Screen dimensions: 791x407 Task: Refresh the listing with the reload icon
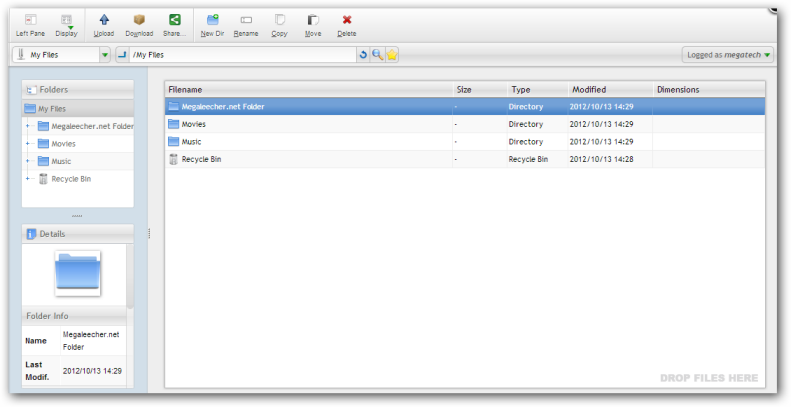tap(363, 55)
